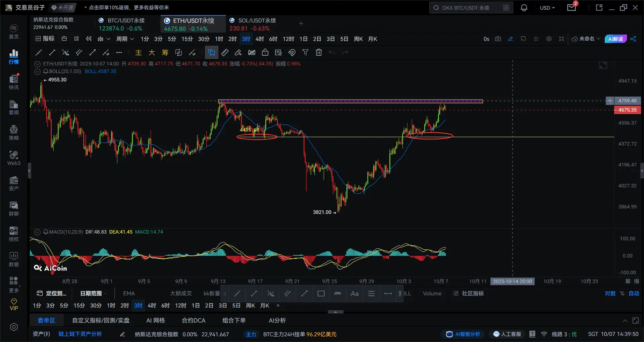Select the measuring ruler drawing tool
The image size is (644, 342).
(225, 52)
